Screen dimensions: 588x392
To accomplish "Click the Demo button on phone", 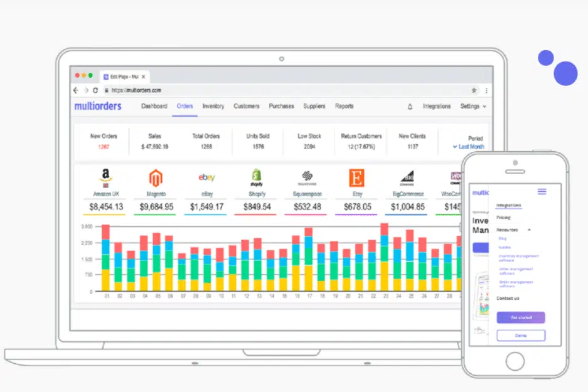I will pyautogui.click(x=521, y=336).
